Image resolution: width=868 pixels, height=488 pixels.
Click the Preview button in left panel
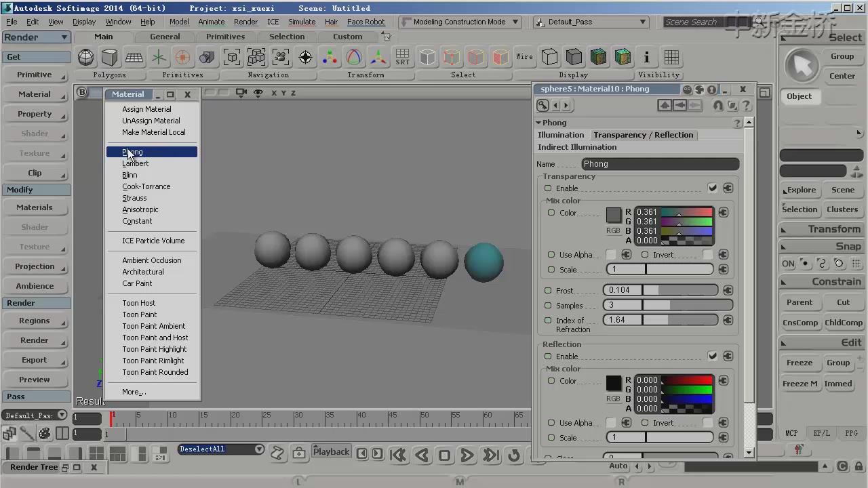[35, 380]
